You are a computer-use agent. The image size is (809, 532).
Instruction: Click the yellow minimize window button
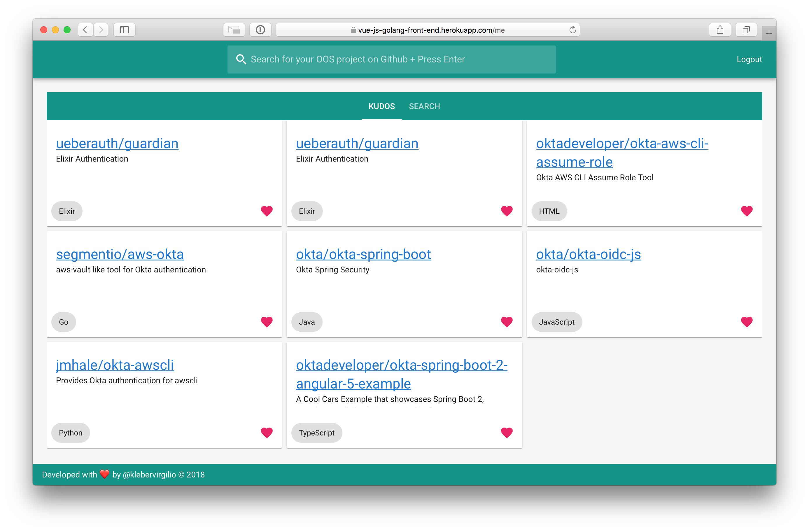tap(55, 30)
